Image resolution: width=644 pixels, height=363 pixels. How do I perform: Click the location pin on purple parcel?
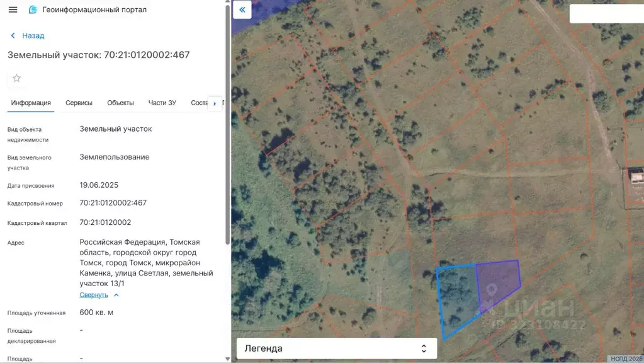492,288
